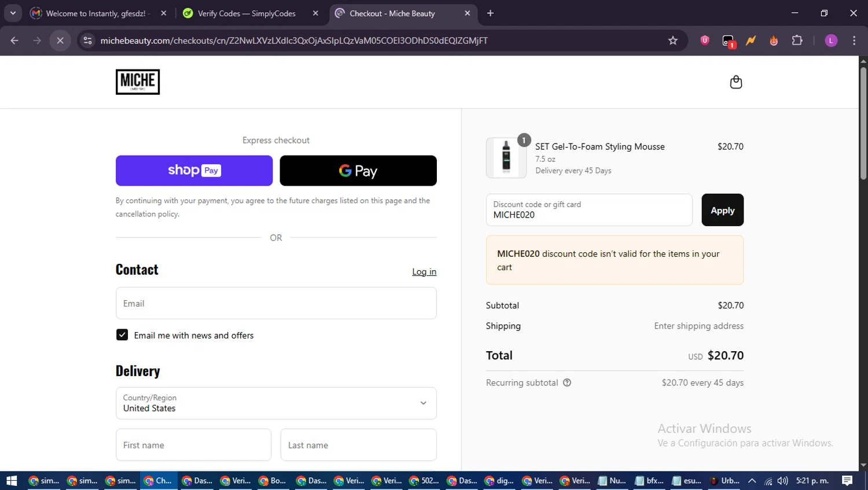Click the SET Gel-To-Foam Styling Mousse title
Screen dimensions: 868x490
600,147
